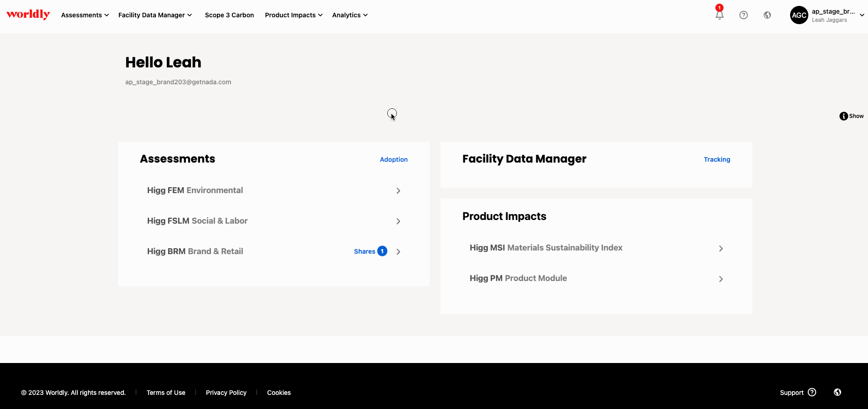Click the Leah Jaggars user name

tap(829, 20)
